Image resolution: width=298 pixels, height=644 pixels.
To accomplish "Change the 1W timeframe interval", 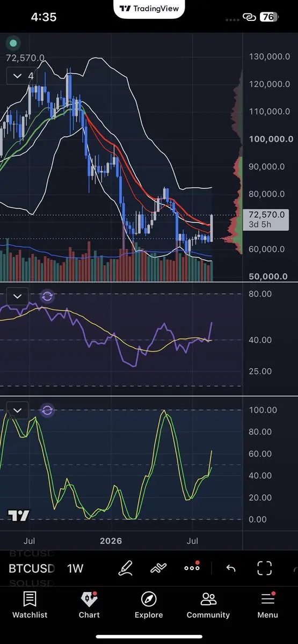I will [x=75, y=568].
